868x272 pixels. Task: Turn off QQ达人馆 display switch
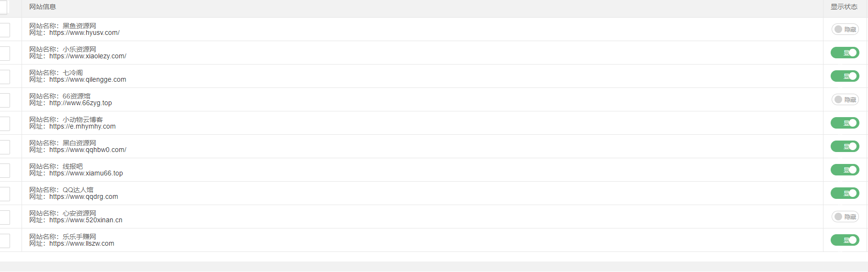coord(845,194)
